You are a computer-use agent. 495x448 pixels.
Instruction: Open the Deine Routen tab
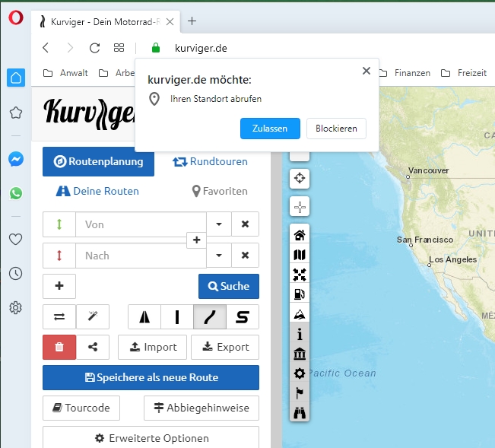click(x=97, y=191)
